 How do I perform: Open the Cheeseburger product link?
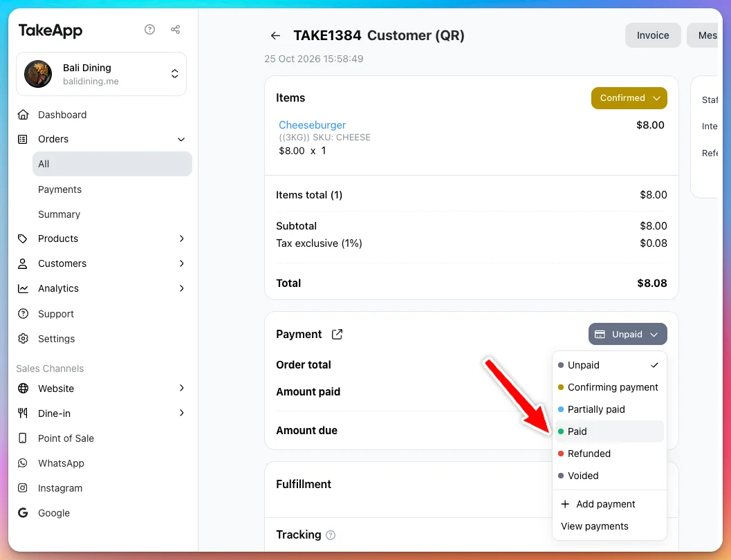click(312, 125)
